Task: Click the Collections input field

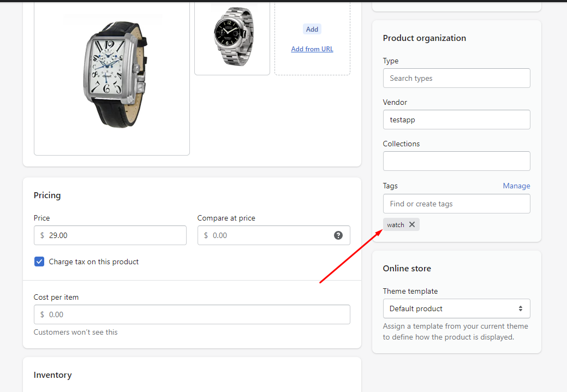Action: [456, 161]
